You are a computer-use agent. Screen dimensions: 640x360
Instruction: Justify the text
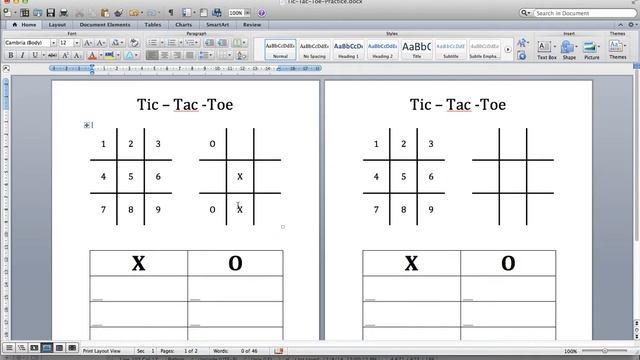(190, 55)
